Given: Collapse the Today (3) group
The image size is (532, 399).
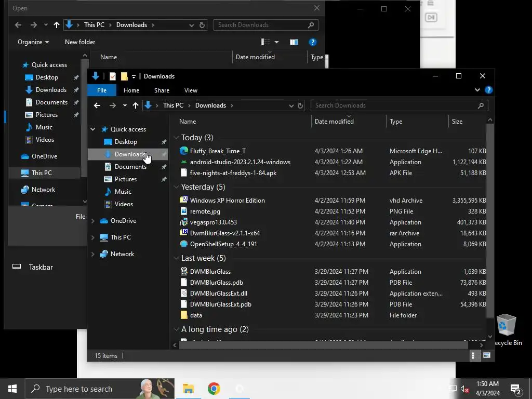Looking at the screenshot, I should [176, 137].
